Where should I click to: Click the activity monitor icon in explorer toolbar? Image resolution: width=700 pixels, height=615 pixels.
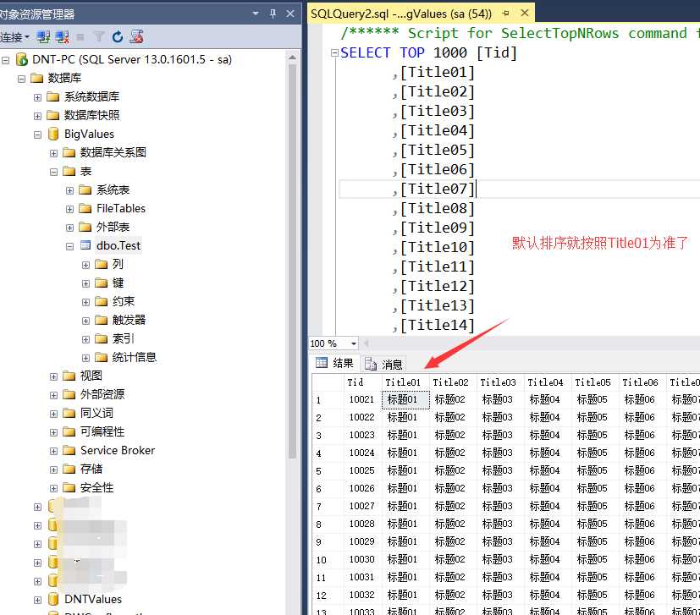click(x=136, y=37)
